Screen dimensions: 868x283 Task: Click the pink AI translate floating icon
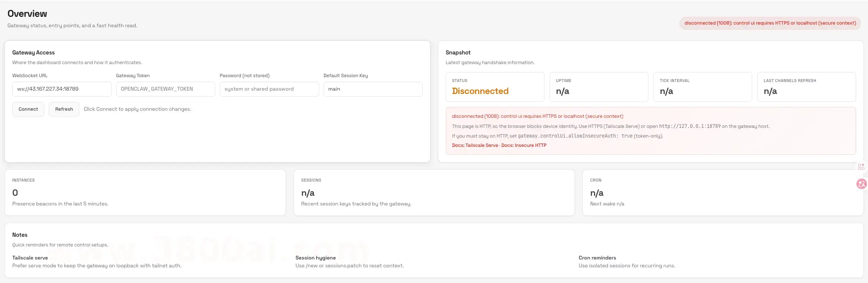coord(861,184)
